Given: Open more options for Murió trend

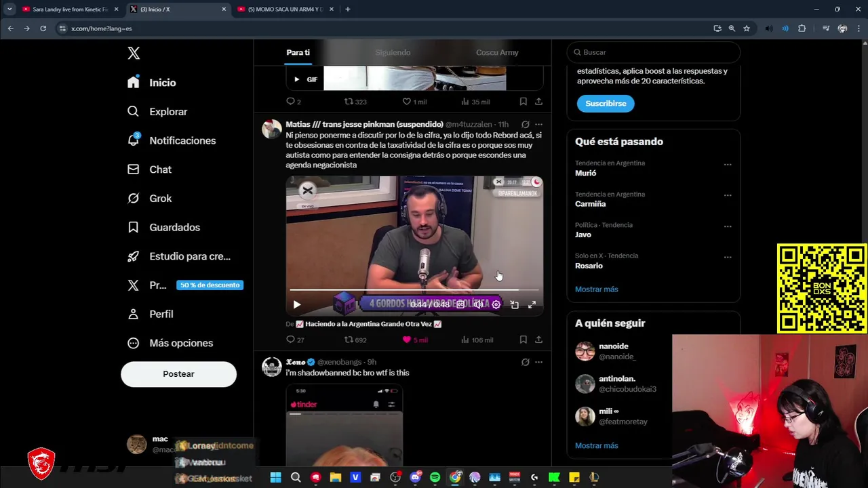Looking at the screenshot, I should tap(728, 165).
